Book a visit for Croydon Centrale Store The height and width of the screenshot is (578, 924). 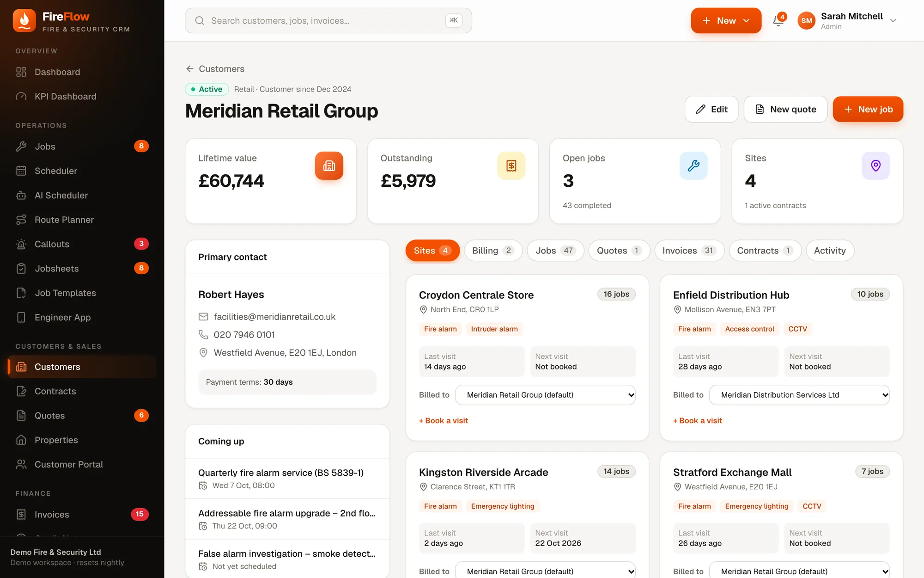pyautogui.click(x=444, y=421)
